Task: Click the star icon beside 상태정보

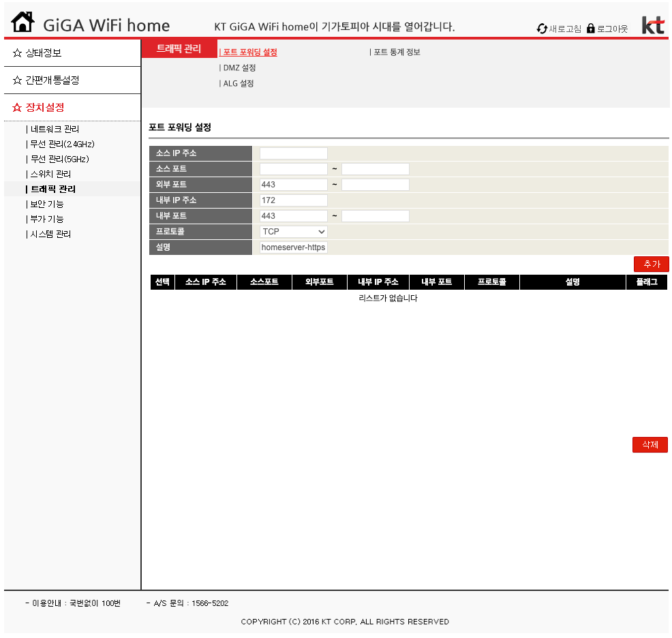Action: 17,52
